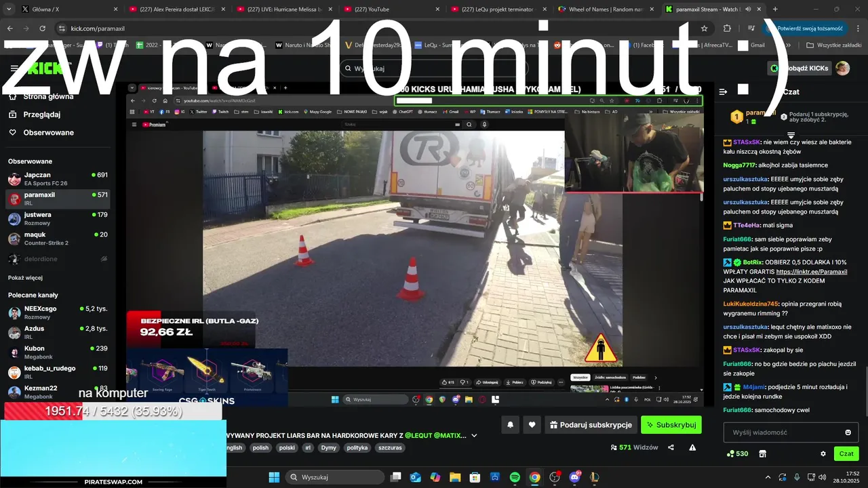Click the Windows taskbar search box
Screen dimensions: 868x488
click(335, 477)
